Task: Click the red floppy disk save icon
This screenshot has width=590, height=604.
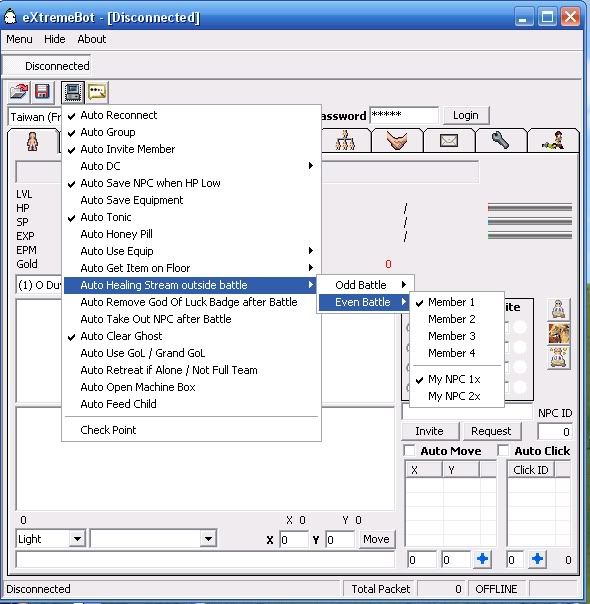Action: pos(42,92)
